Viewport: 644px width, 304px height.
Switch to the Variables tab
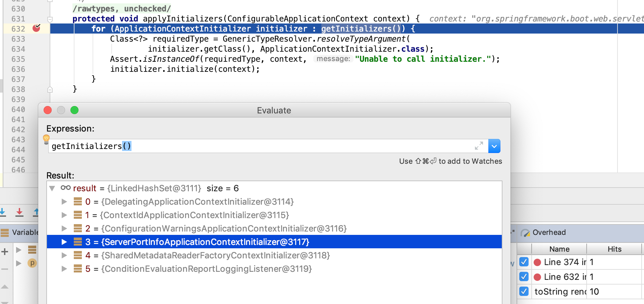pyautogui.click(x=23, y=233)
